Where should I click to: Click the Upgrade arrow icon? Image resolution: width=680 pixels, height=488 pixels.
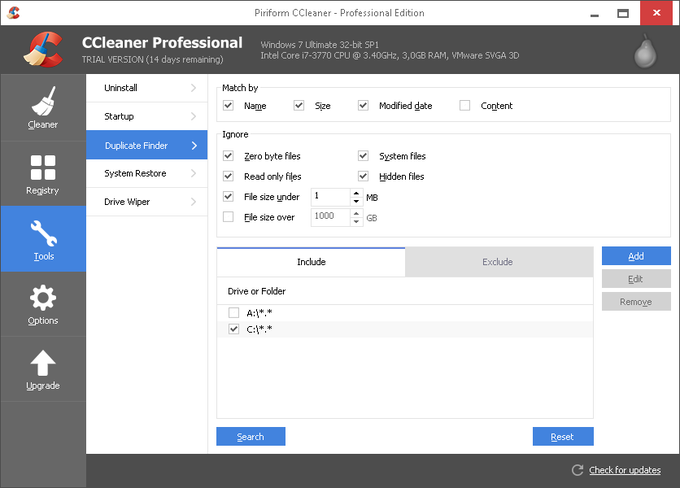[x=43, y=363]
